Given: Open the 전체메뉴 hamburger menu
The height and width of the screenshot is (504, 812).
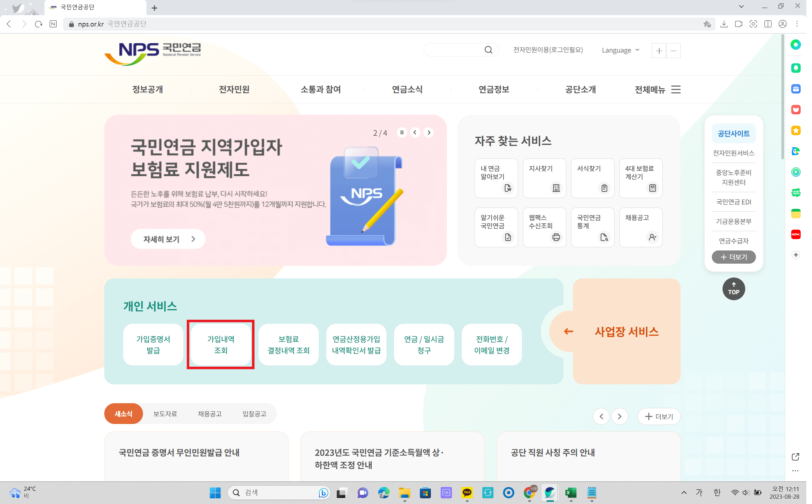Looking at the screenshot, I should (657, 89).
